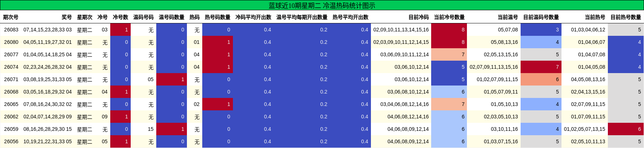
Task: Select hot numbers 01,02,05,07,13,15
Action: pyautogui.click(x=584, y=129)
